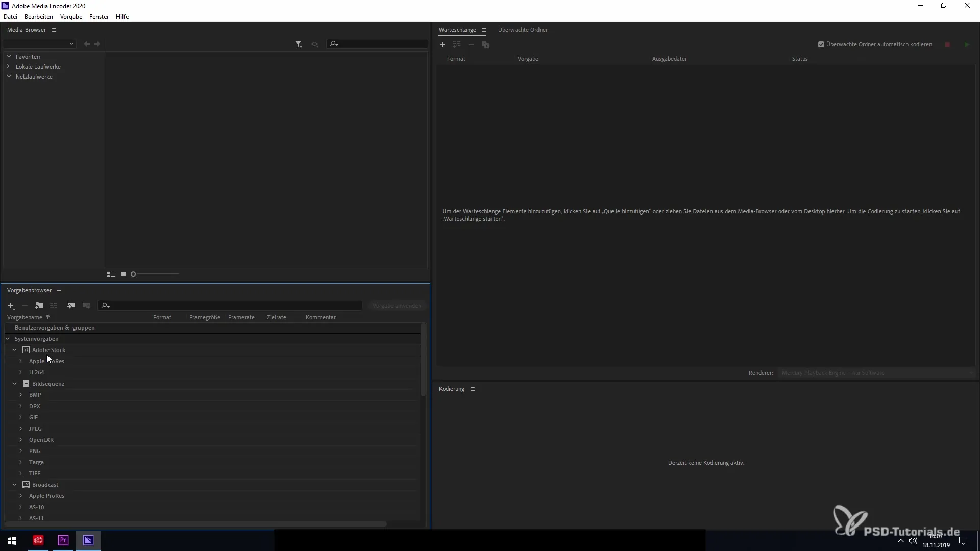The height and width of the screenshot is (551, 980).
Task: Open Creative Cloud from the taskbar
Action: 38,540
